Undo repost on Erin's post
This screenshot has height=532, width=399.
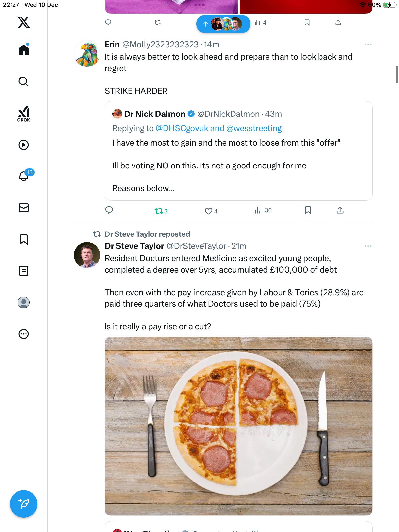(x=159, y=211)
